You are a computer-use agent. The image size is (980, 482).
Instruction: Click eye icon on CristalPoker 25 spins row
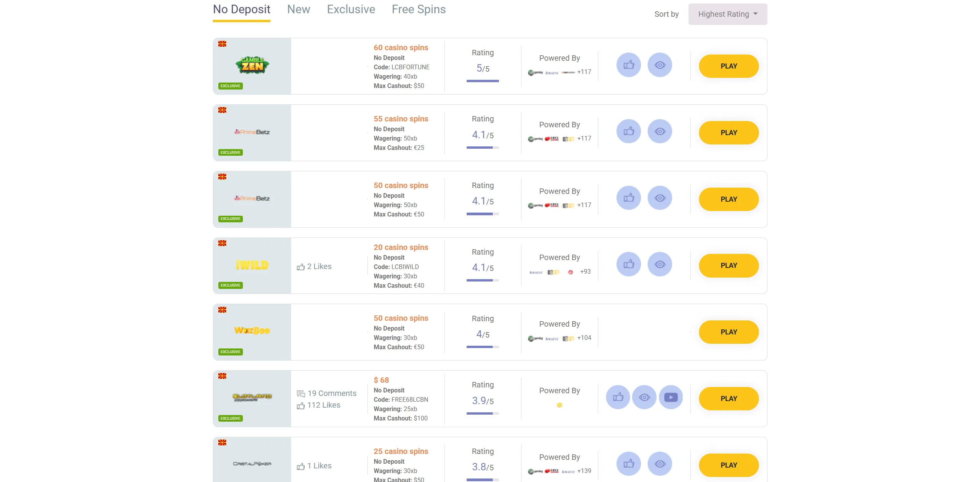tap(660, 464)
